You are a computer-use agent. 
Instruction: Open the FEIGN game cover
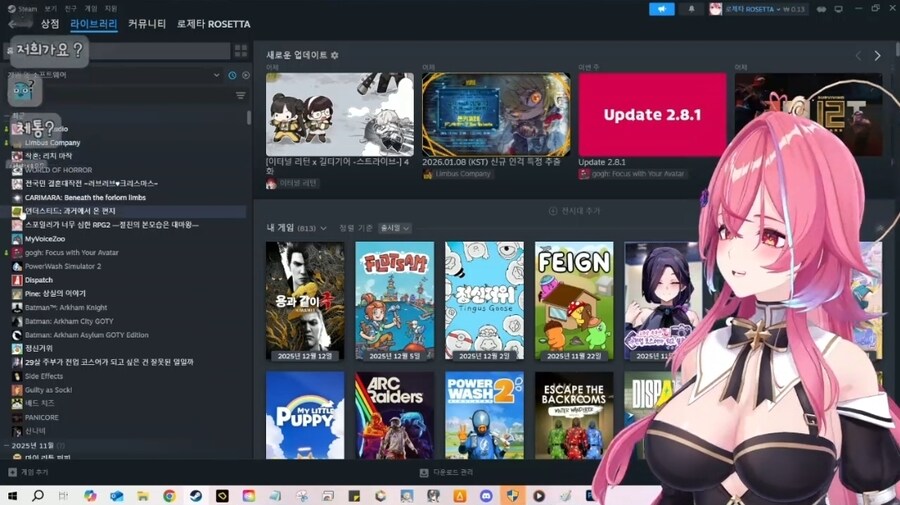coord(574,301)
